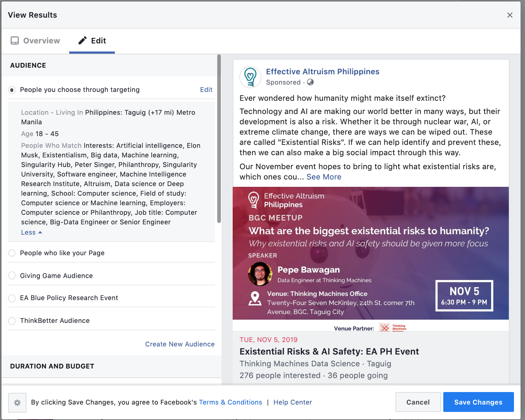Click the TUE, NOV 5, 2019 date
Screen dimensions: 525x420
(x=268, y=340)
